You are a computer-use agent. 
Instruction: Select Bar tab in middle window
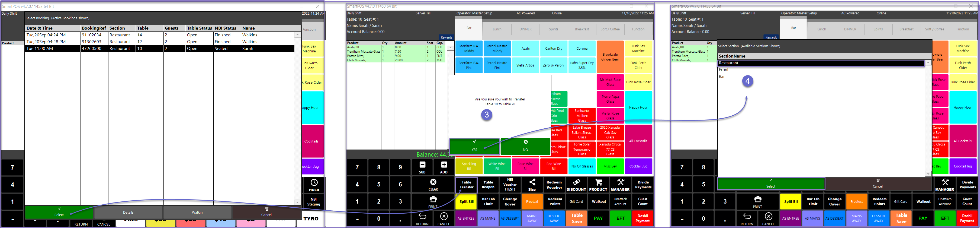click(x=469, y=28)
